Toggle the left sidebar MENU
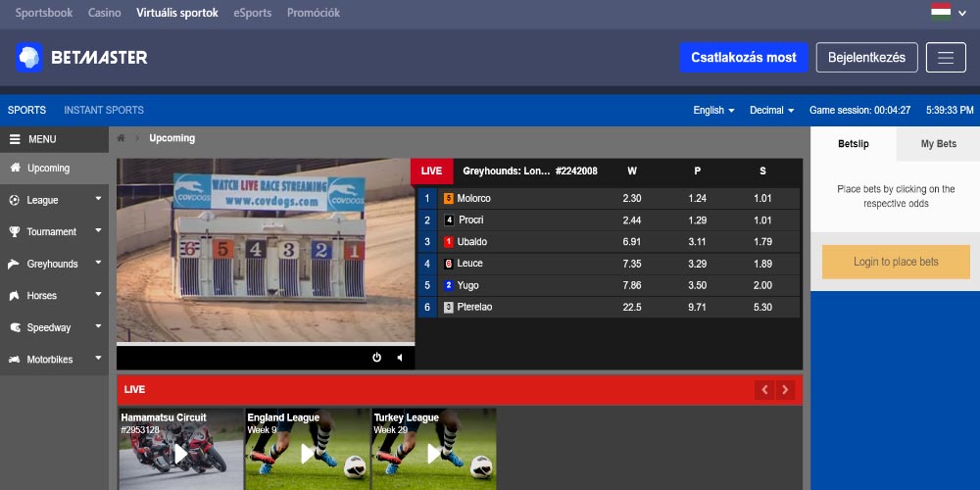 (x=54, y=139)
